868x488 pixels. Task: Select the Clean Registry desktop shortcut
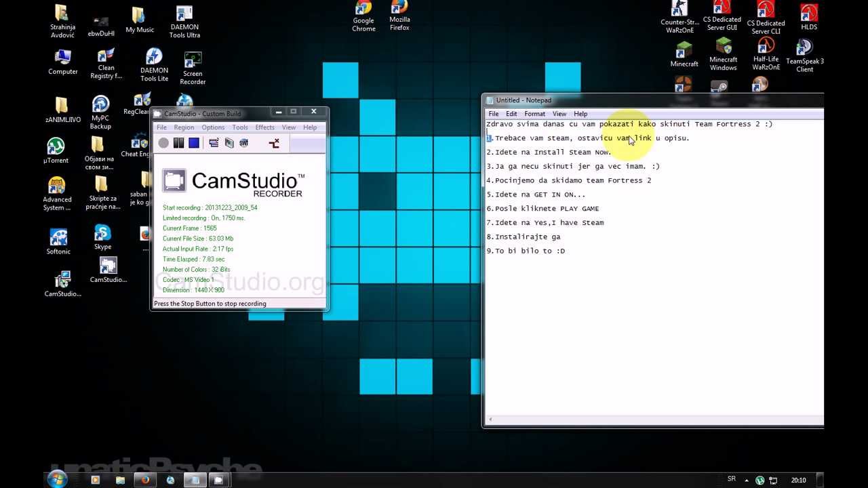pos(106,64)
